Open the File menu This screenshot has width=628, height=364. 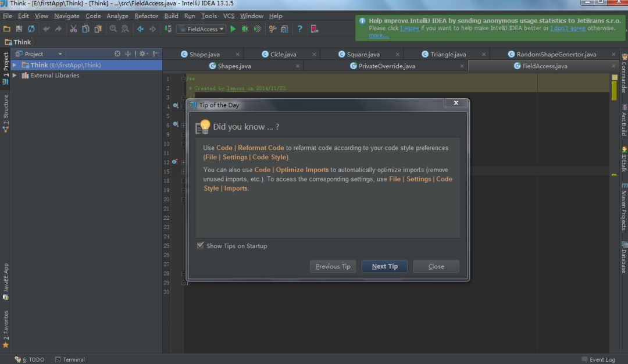7,16
